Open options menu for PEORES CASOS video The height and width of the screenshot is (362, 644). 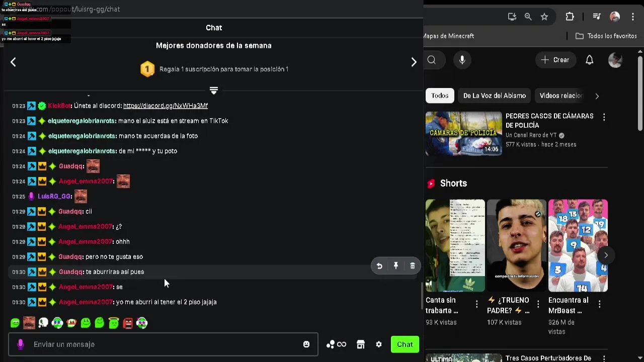(604, 117)
